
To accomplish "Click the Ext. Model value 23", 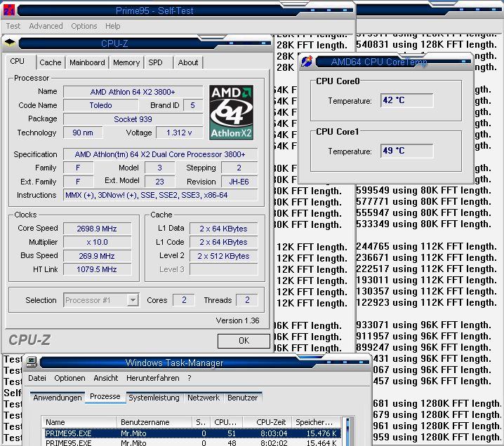I will tap(160, 182).
